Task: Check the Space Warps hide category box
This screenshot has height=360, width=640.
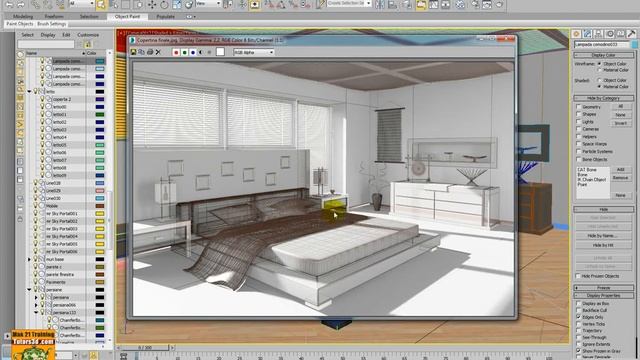Action: pos(578,144)
